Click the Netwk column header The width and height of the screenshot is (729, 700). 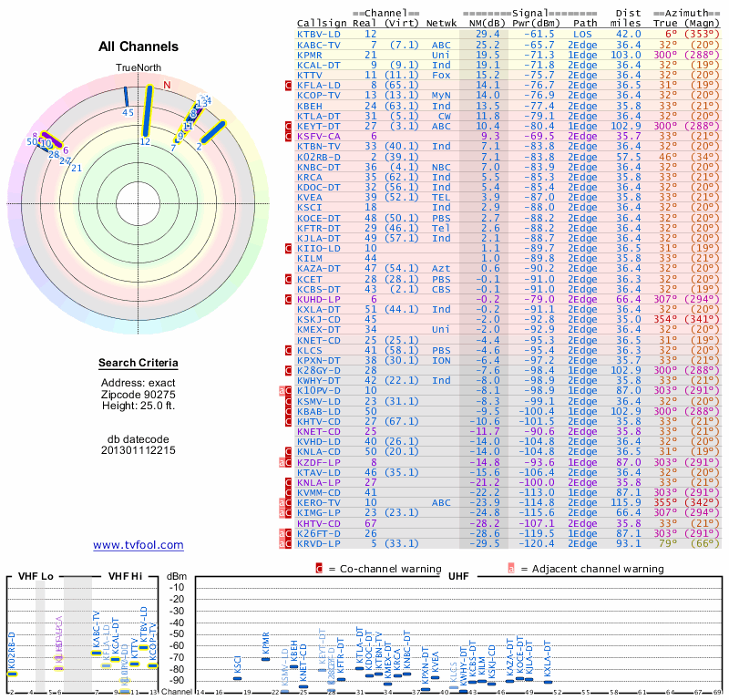pos(442,24)
